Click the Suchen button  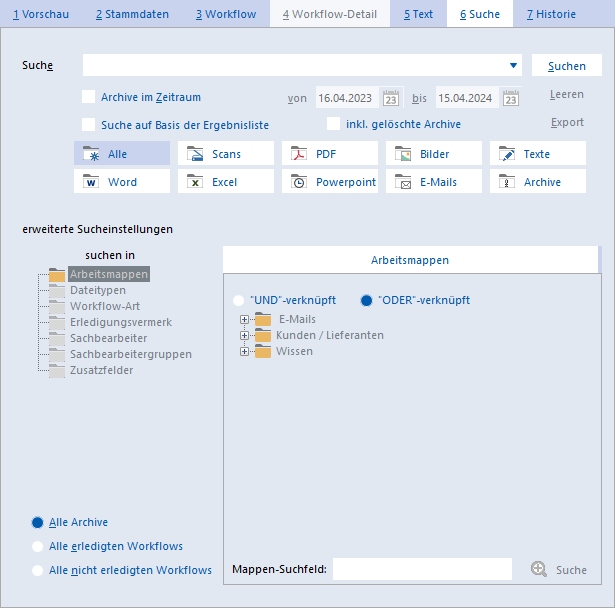(567, 66)
